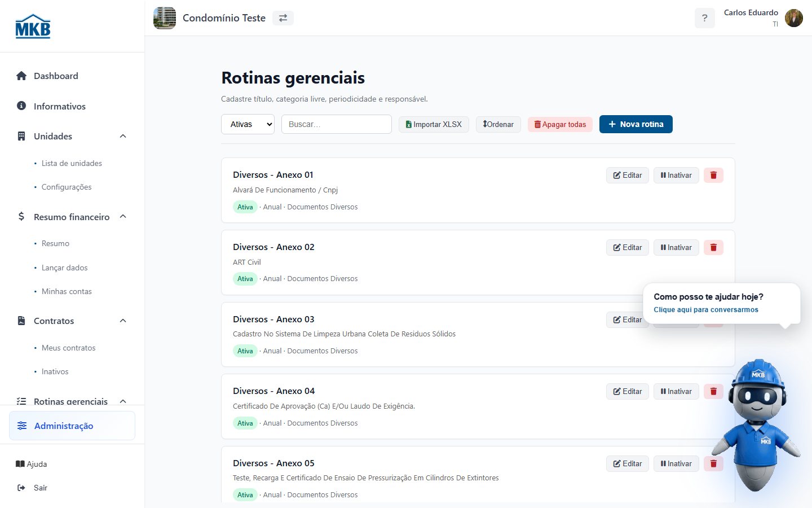Click the Resumo financeiro dollar icon
Screen dimensions: 812x508
pos(21,217)
